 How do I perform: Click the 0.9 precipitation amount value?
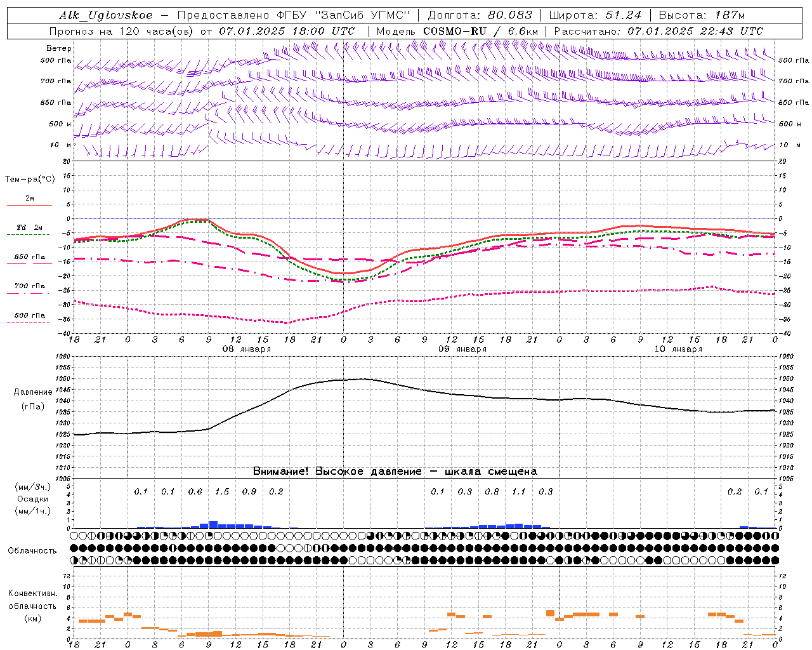click(x=249, y=492)
